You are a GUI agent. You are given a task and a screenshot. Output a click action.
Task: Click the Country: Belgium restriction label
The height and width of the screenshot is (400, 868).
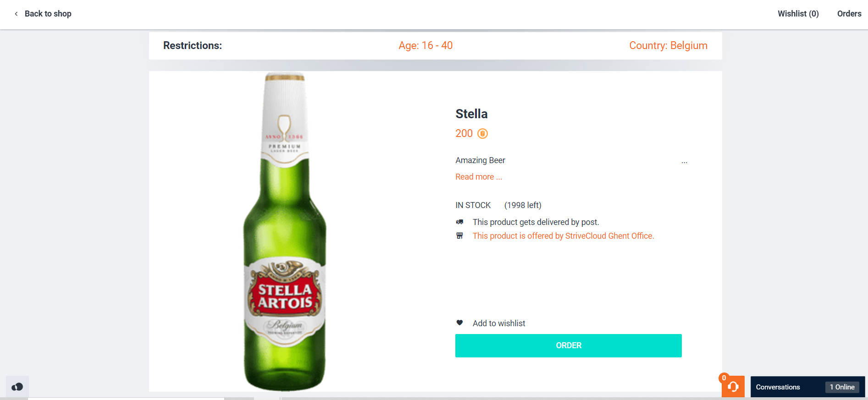coord(668,45)
